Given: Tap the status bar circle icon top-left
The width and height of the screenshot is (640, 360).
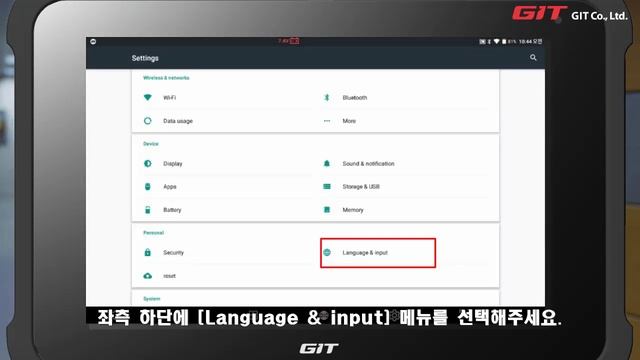Looking at the screenshot, I should (93, 42).
